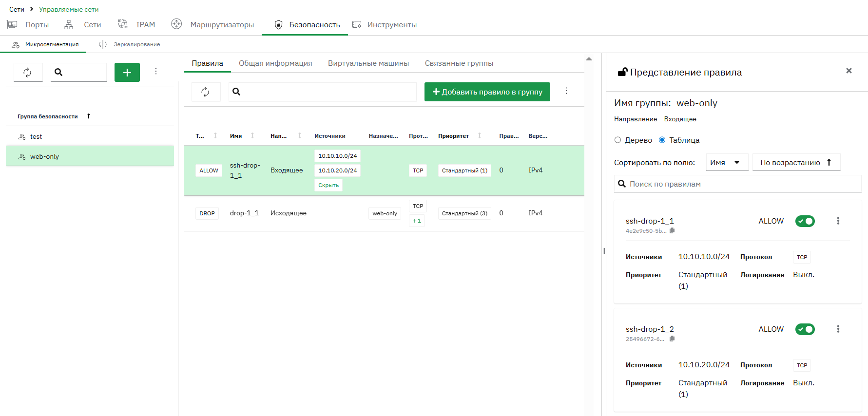Refresh the rules table
This screenshot has height=416, width=868.
tap(206, 92)
